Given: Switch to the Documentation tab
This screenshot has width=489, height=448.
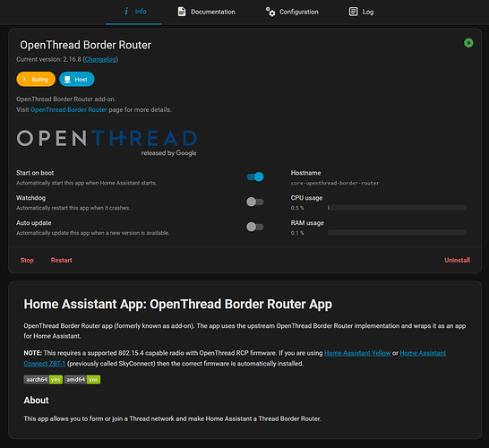Looking at the screenshot, I should click(206, 12).
